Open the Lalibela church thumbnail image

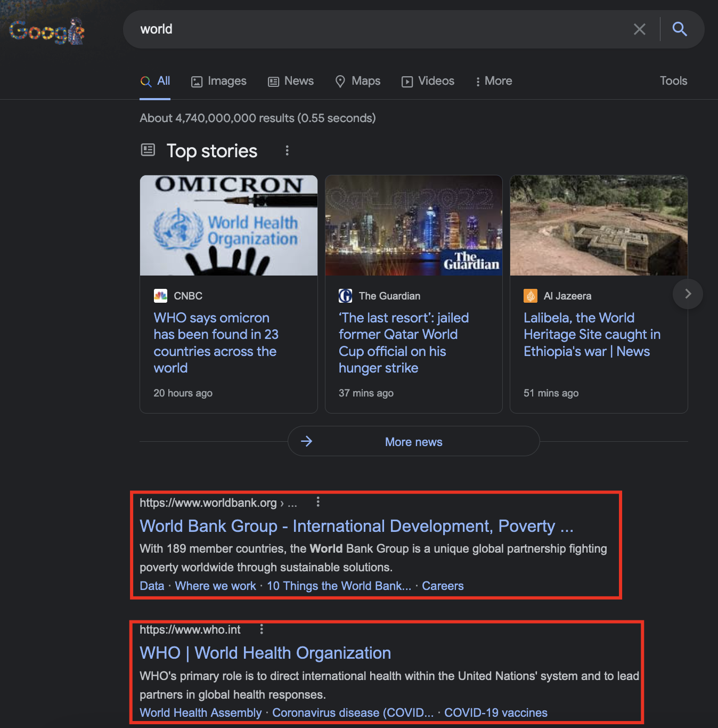coord(599,225)
